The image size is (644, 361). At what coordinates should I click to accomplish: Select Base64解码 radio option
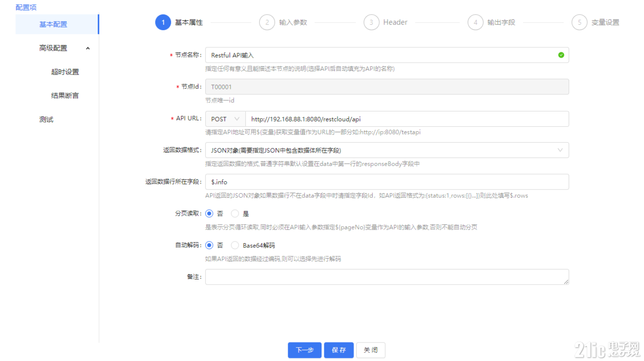pos(235,245)
